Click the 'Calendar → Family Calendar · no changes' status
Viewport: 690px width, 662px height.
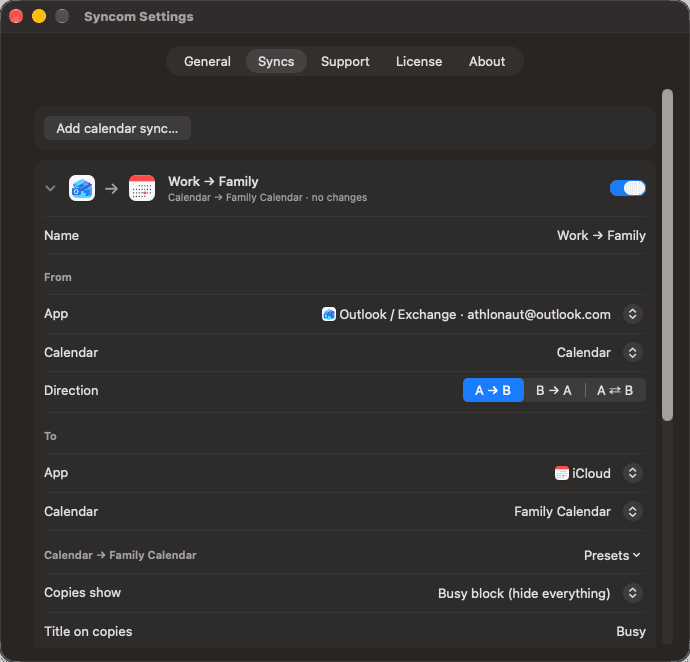click(268, 198)
